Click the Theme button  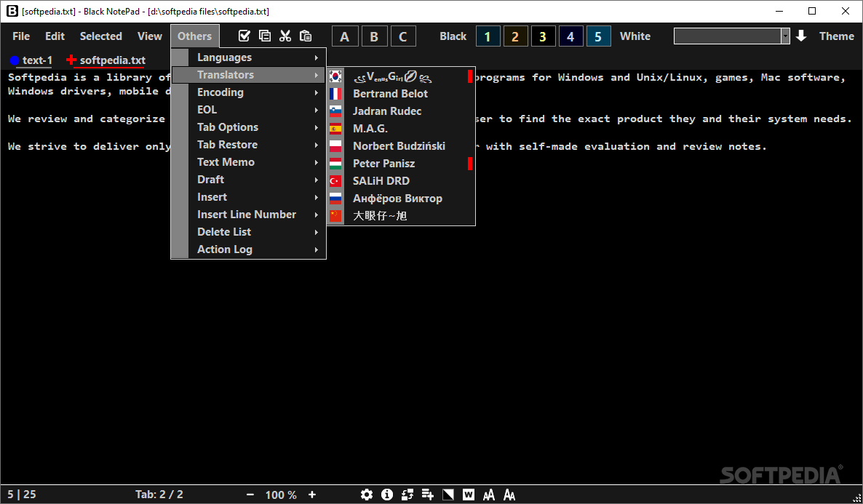pos(837,36)
